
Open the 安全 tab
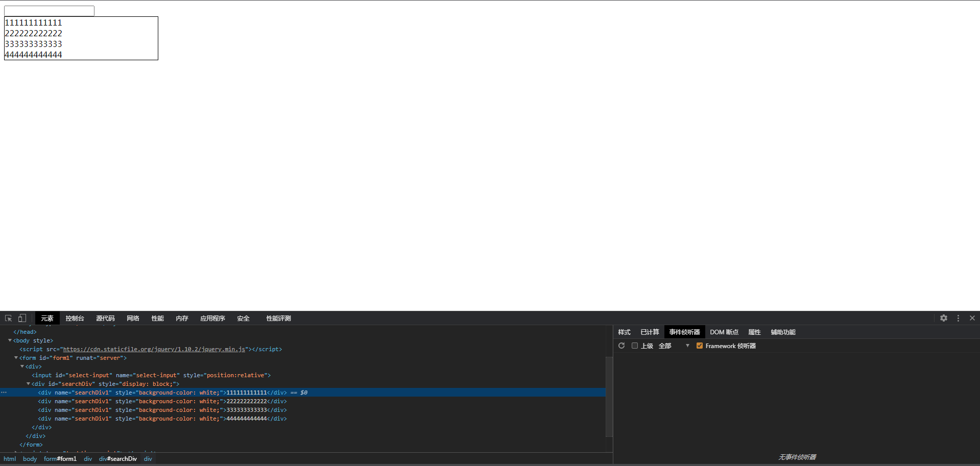click(x=243, y=318)
